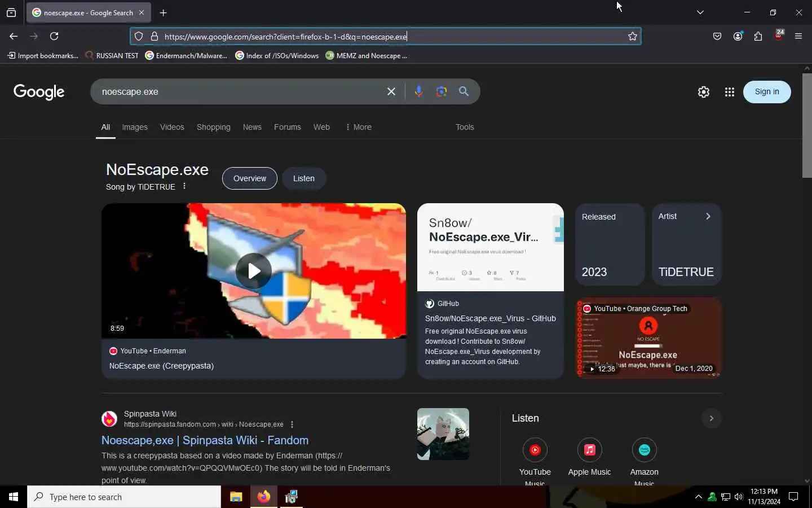This screenshot has width=812, height=508.
Task: Open Firefox from taskbar
Action: 263,497
